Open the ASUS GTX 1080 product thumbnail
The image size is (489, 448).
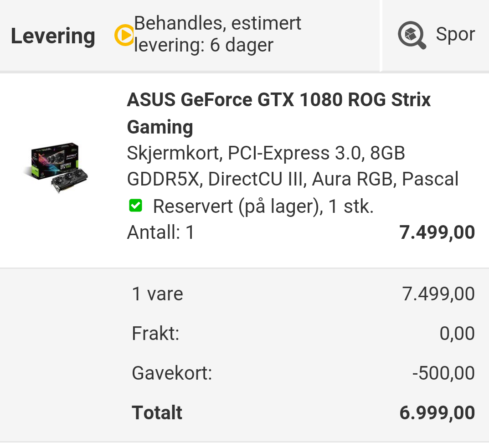coord(56,168)
